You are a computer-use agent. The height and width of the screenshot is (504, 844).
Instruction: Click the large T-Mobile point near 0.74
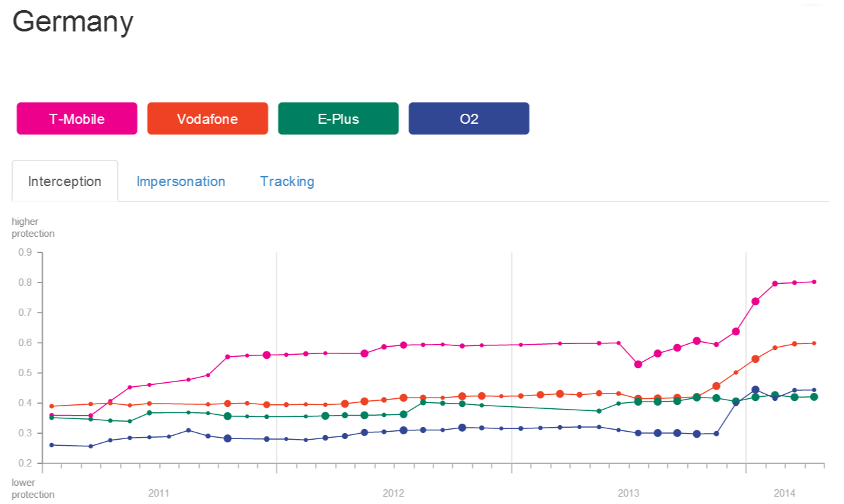[x=756, y=301]
